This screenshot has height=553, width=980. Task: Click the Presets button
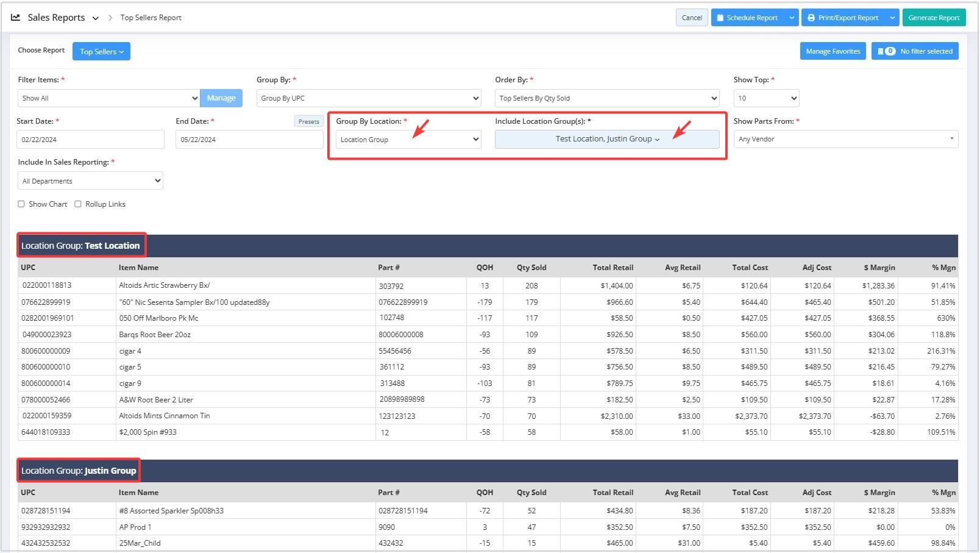click(308, 121)
